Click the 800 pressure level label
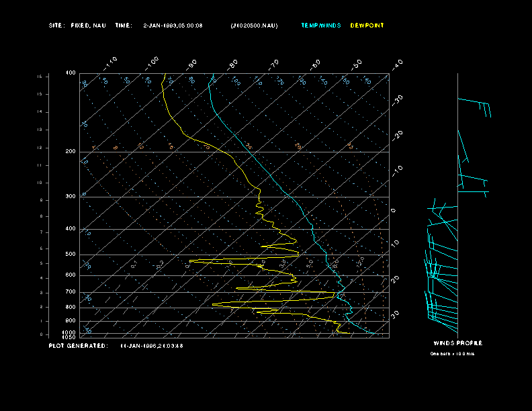The image size is (532, 411). coord(71,308)
